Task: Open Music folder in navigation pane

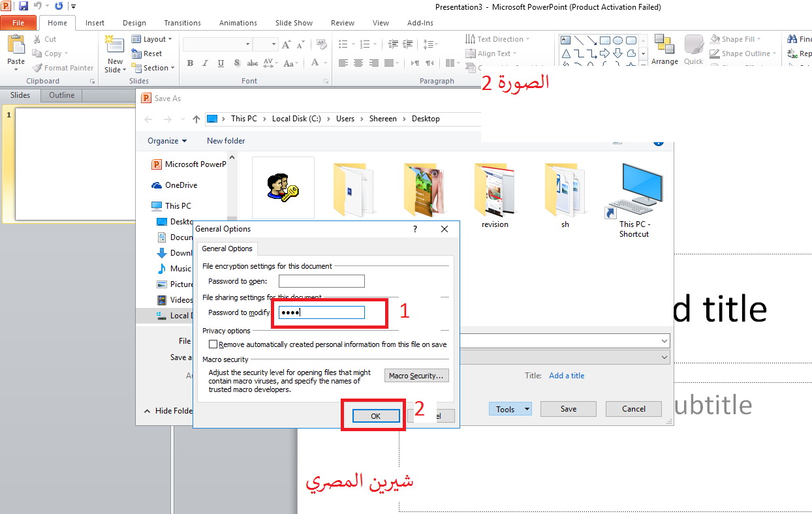Action: tap(174, 269)
